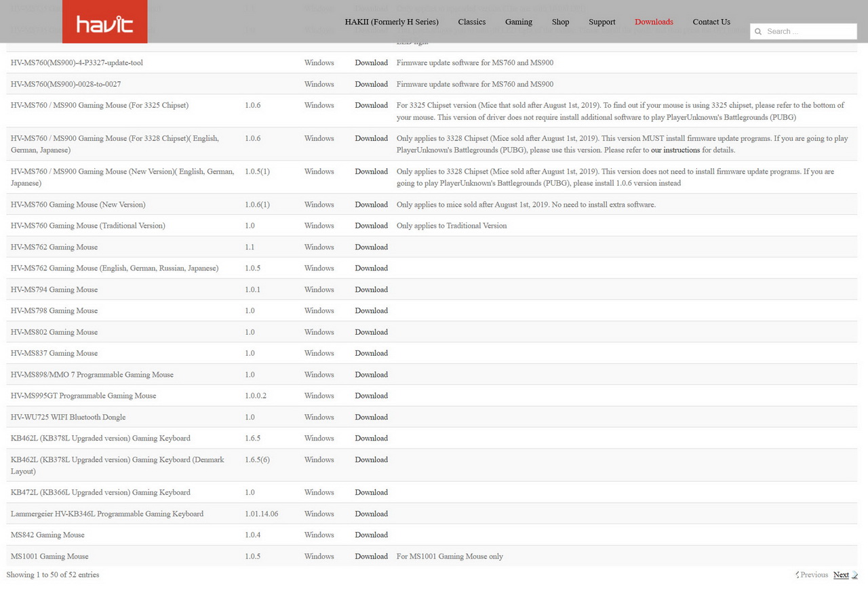Download HV-MS794 Gaming Mouse driver

tap(371, 289)
